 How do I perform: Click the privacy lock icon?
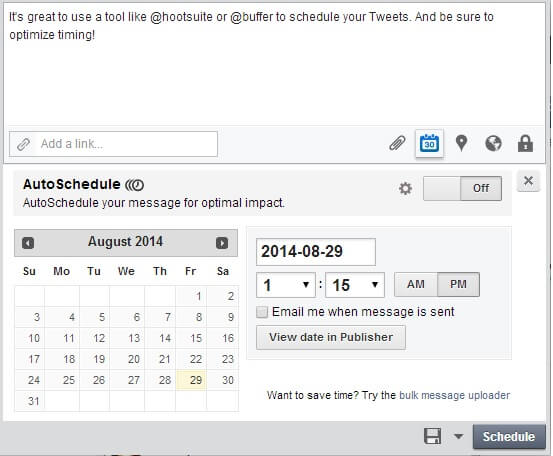525,143
